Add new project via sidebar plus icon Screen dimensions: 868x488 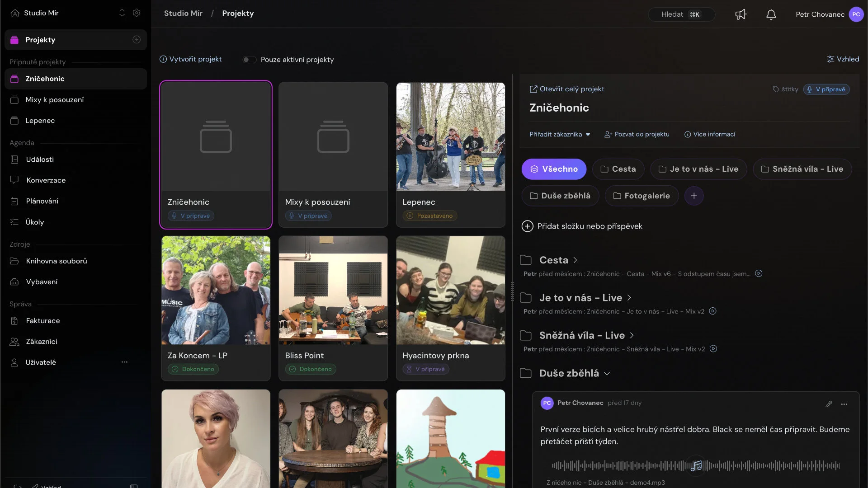coord(137,40)
